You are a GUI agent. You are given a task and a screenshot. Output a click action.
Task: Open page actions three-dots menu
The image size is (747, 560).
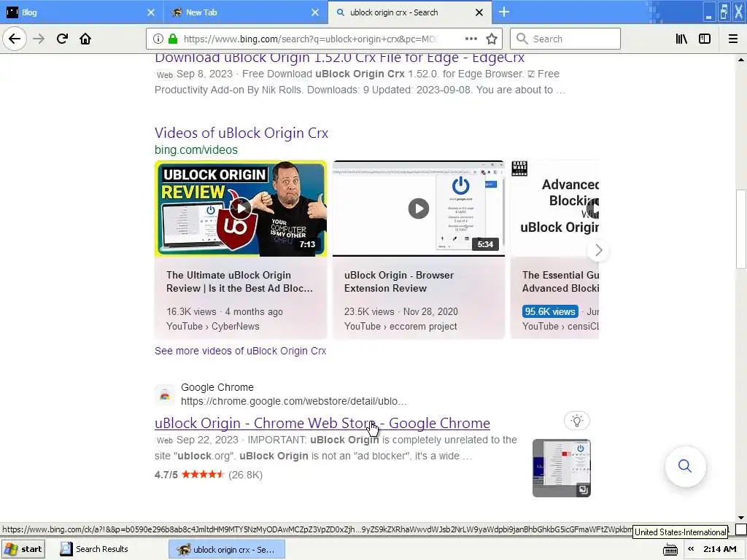(471, 39)
